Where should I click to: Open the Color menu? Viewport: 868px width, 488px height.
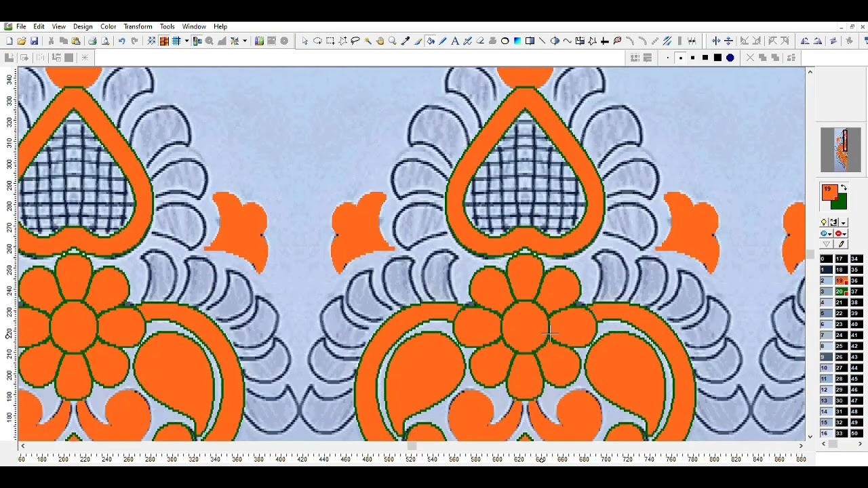(x=108, y=26)
